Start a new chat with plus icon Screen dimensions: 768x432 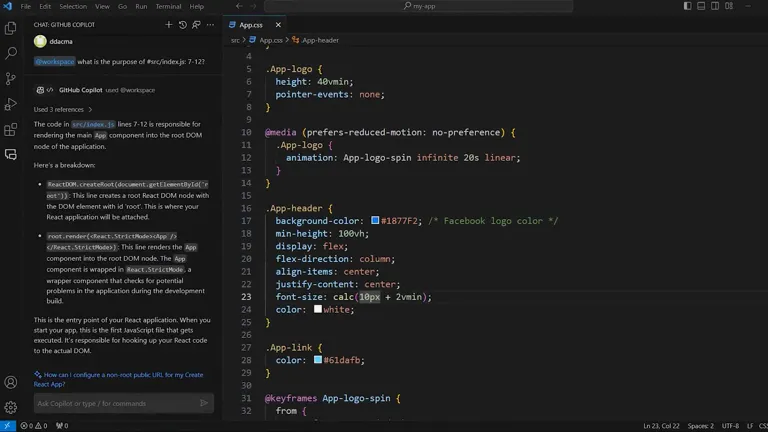tap(168, 24)
